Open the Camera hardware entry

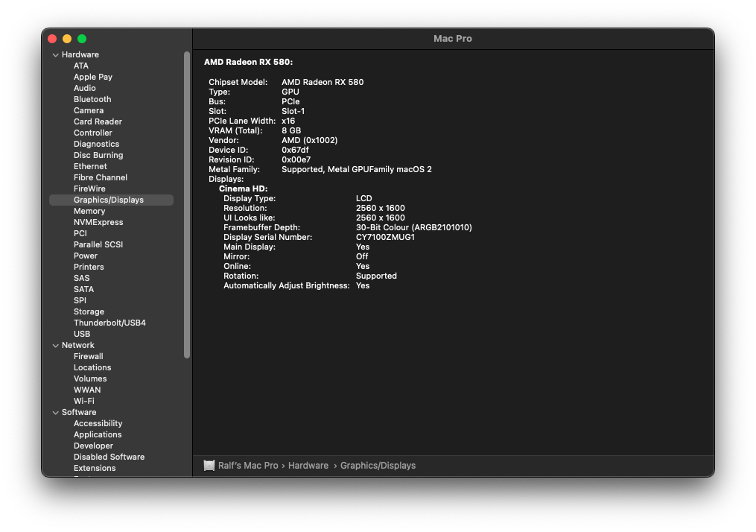[x=89, y=110]
